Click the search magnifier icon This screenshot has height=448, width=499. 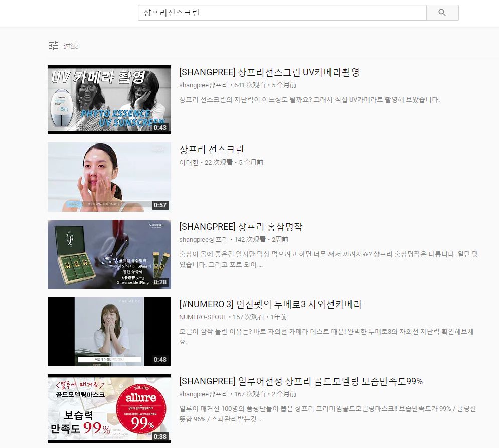442,13
